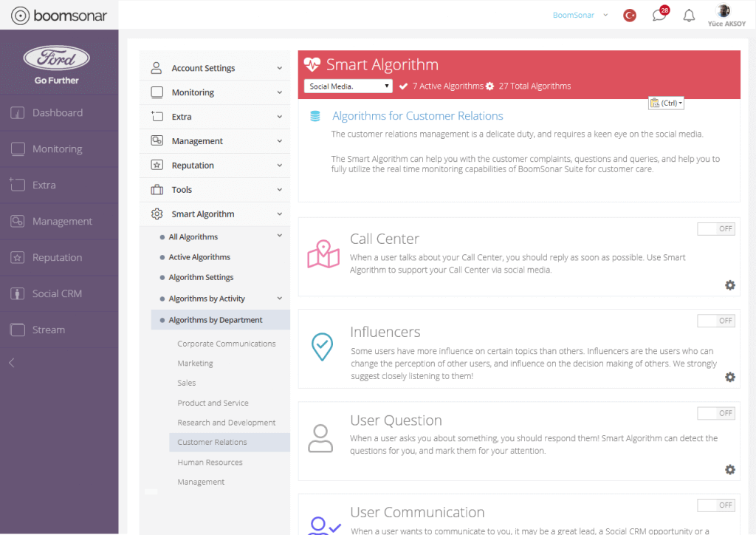The height and width of the screenshot is (535, 756).
Task: Open Yüce AKSOY user profile avatar
Action: (x=724, y=10)
